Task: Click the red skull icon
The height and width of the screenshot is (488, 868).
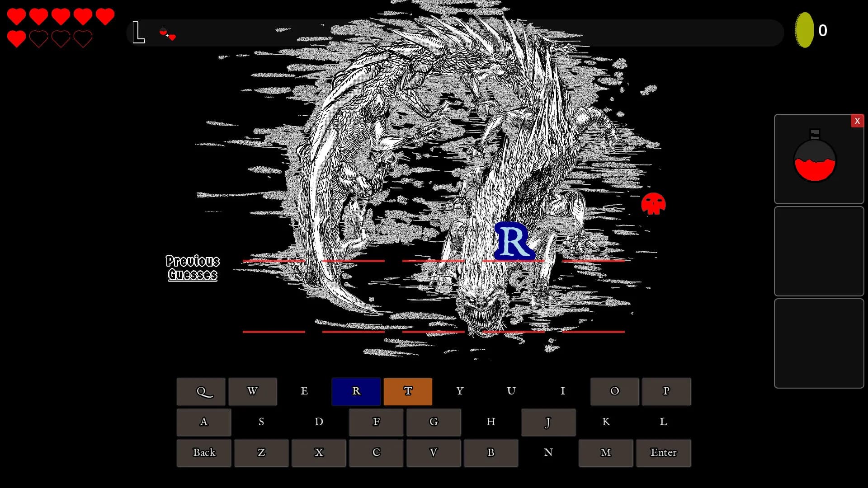Action: coord(653,204)
